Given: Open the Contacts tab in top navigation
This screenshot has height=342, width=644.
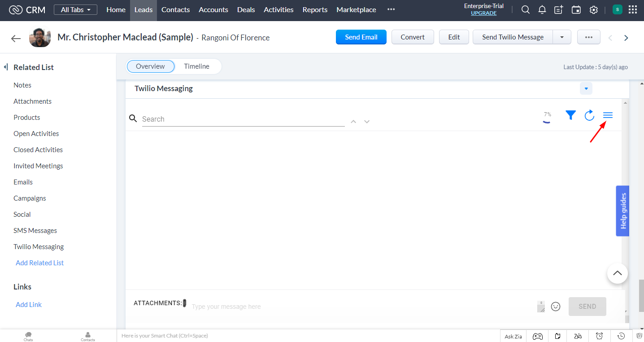Looking at the screenshot, I should click(x=175, y=9).
